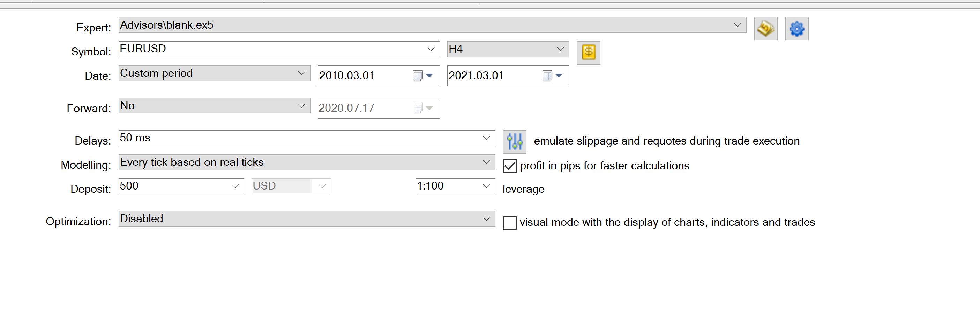Expand the Deposit amount 500 dropdown
This screenshot has width=980, height=333.
pos(235,186)
